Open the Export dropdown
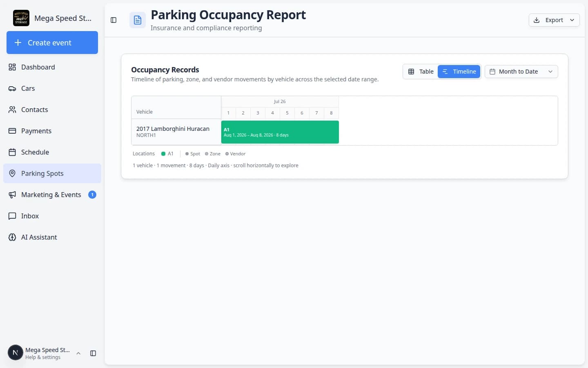The width and height of the screenshot is (588, 368). point(554,20)
